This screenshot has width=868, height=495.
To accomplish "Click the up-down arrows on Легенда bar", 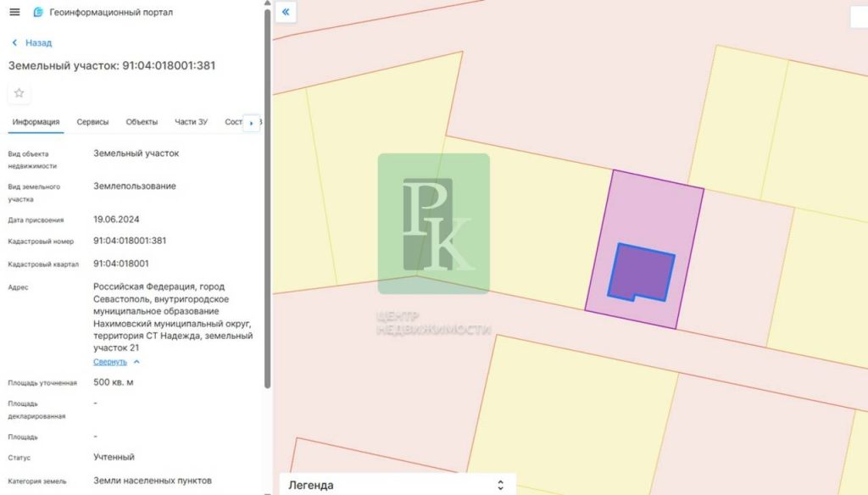I will [500, 485].
